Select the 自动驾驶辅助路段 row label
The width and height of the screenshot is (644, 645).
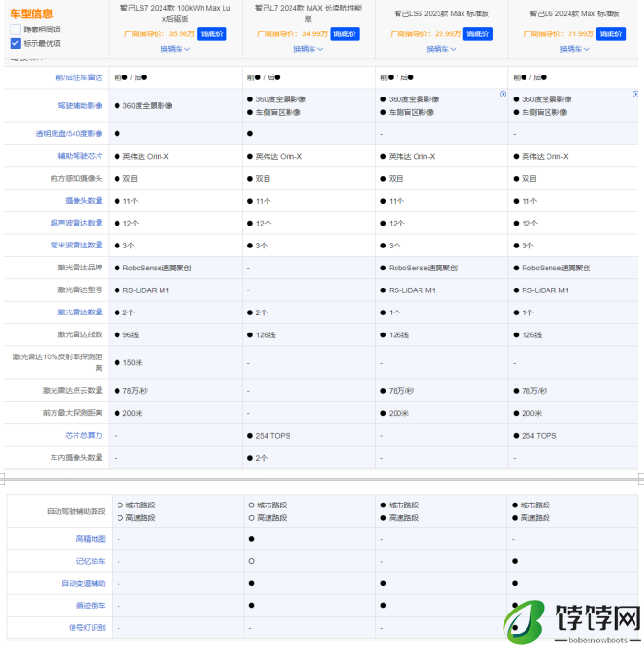point(76,511)
